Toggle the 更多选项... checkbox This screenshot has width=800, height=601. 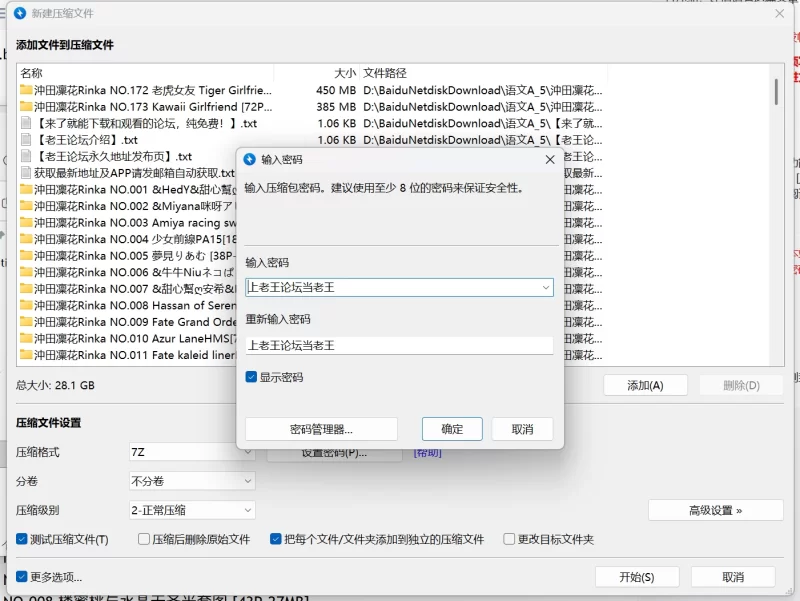pyautogui.click(x=21, y=577)
